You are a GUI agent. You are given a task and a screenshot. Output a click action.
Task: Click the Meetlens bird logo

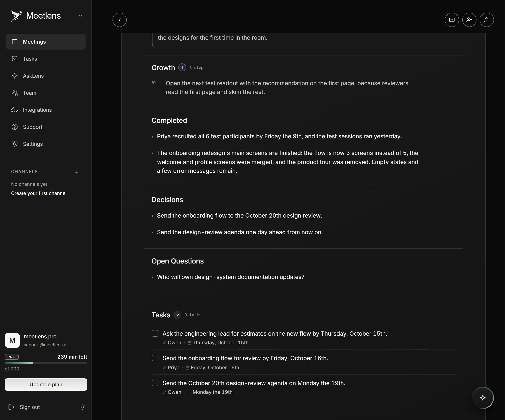[x=16, y=16]
